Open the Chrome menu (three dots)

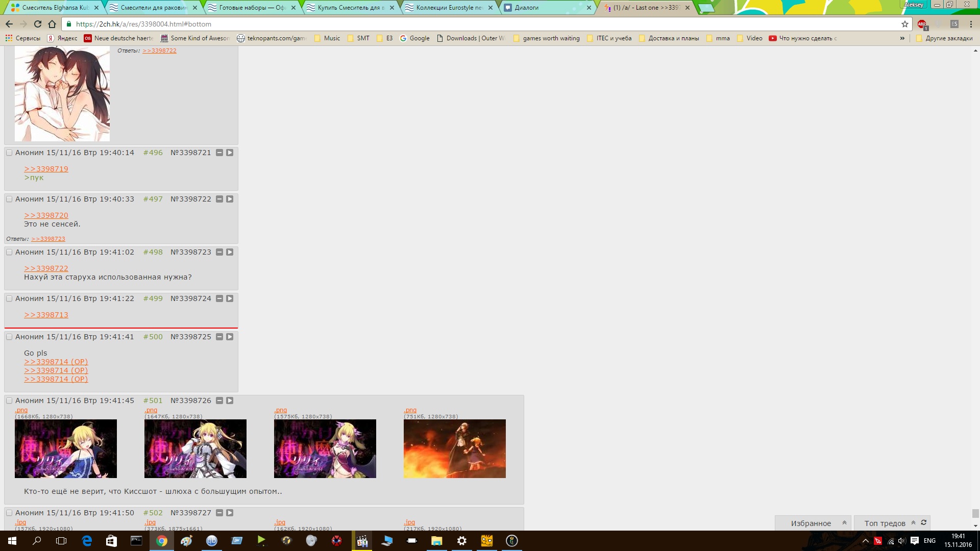[x=971, y=24]
